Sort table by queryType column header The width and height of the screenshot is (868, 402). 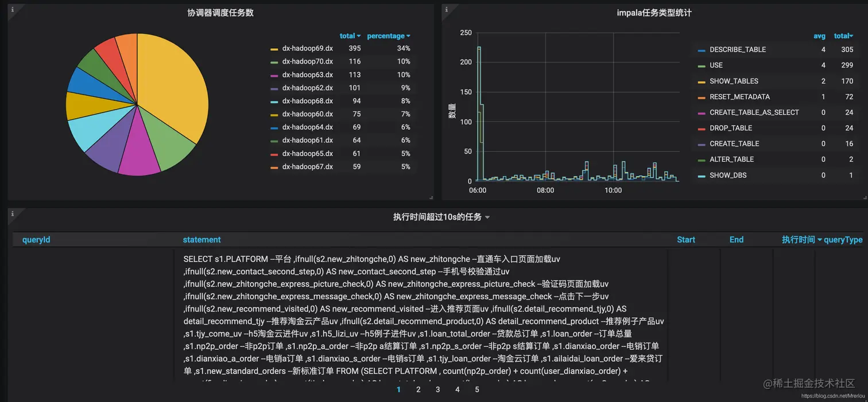point(843,240)
